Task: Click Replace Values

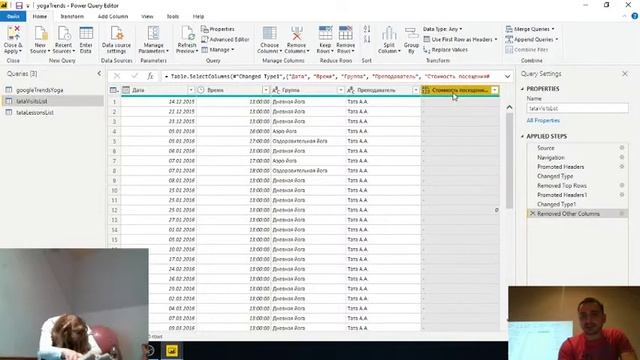Action: coord(445,49)
